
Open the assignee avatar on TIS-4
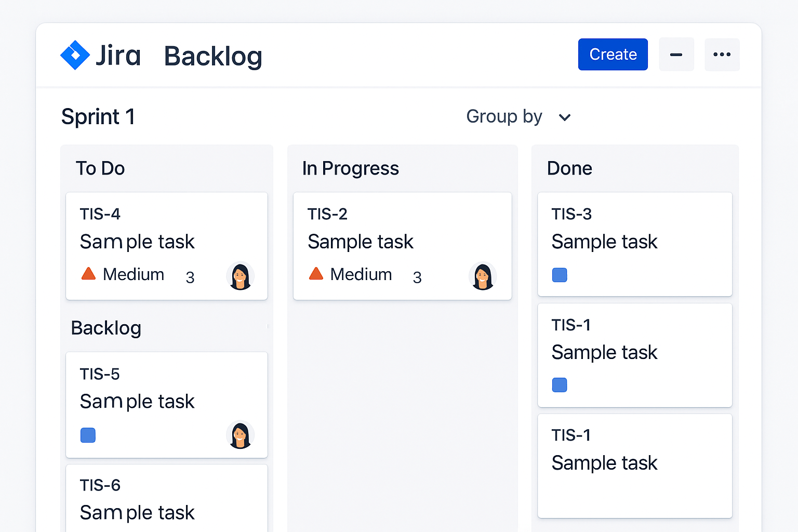240,276
